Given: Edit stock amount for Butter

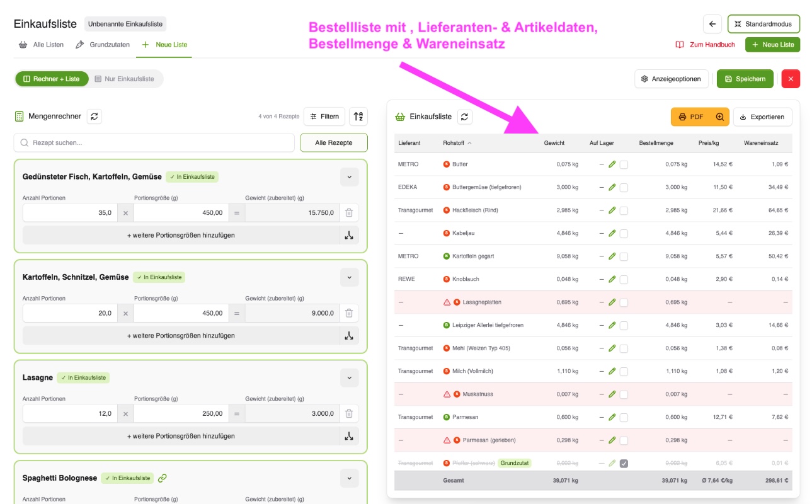Looking at the screenshot, I should 612,164.
